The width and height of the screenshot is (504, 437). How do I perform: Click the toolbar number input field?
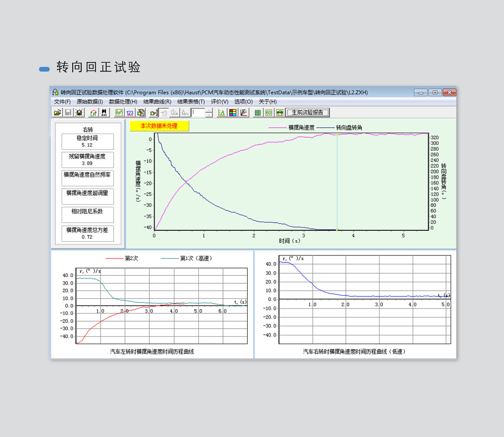(x=198, y=113)
